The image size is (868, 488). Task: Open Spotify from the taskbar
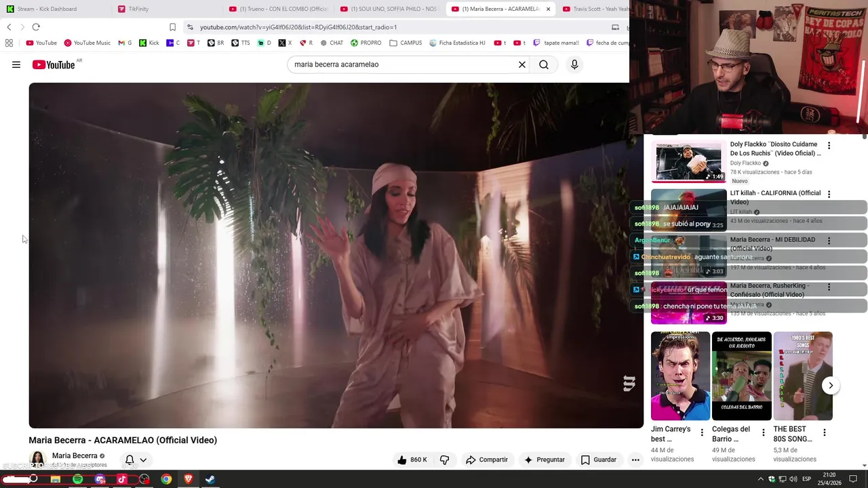pyautogui.click(x=77, y=479)
